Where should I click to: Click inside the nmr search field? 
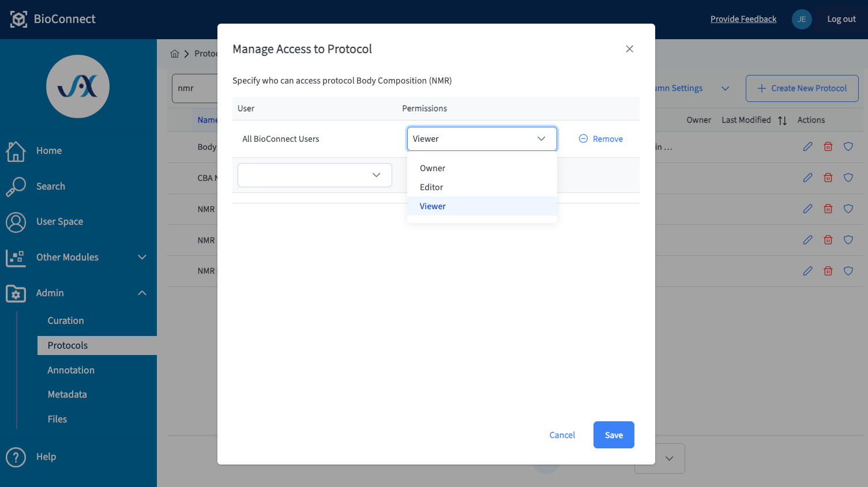tap(196, 88)
